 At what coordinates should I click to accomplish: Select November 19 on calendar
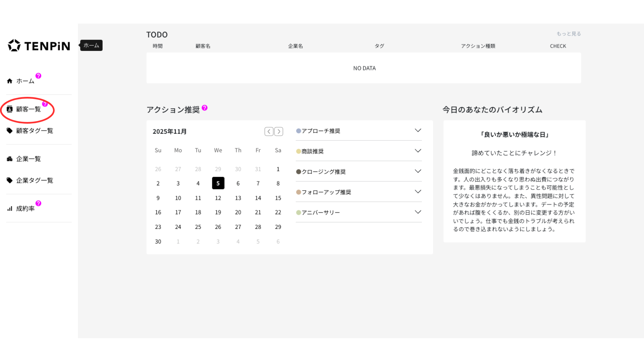coord(218,212)
